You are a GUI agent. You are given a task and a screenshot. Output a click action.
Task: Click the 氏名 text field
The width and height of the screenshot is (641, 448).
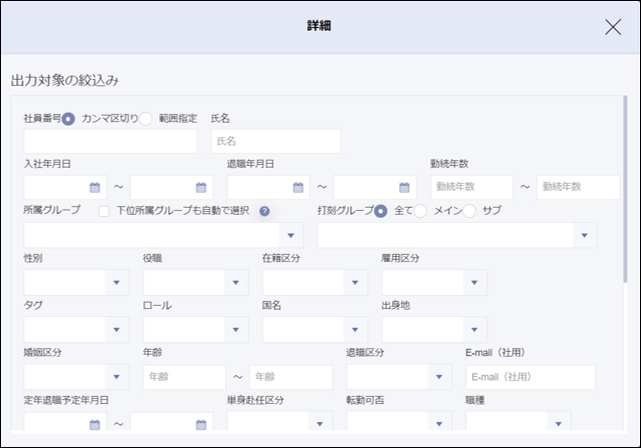tap(275, 142)
